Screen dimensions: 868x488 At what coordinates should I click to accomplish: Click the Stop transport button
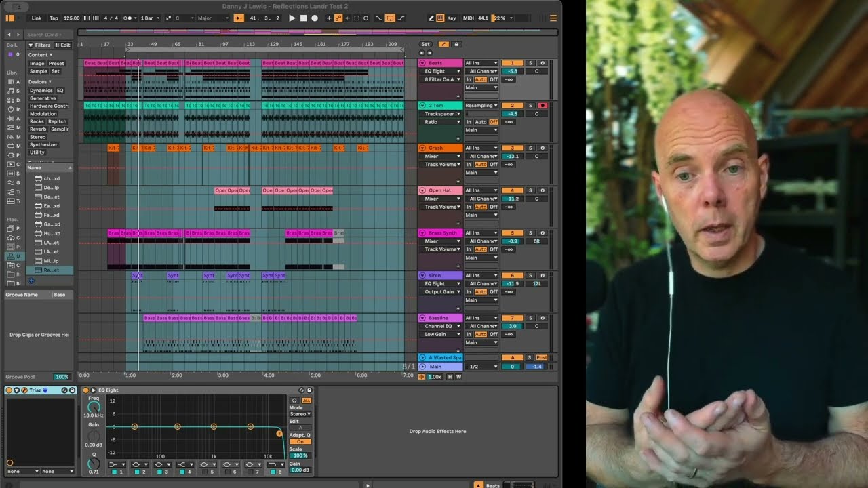[x=303, y=18]
